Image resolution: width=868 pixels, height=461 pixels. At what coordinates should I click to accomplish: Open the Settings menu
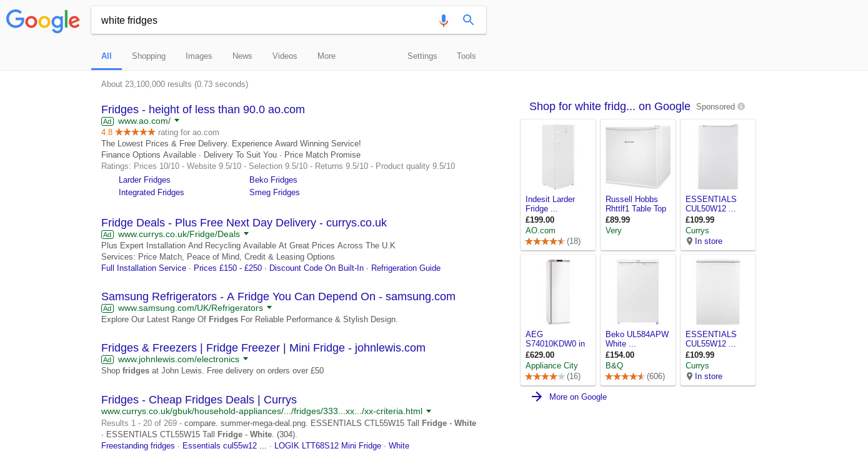[x=422, y=56]
